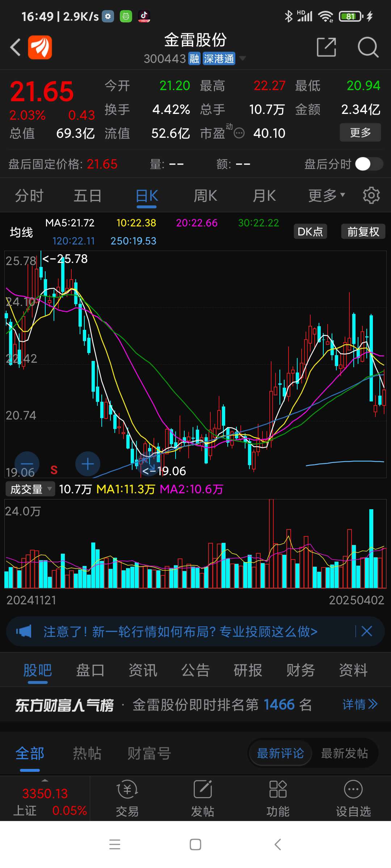Tap the red S marker on chart
391x868 pixels.
tap(54, 470)
